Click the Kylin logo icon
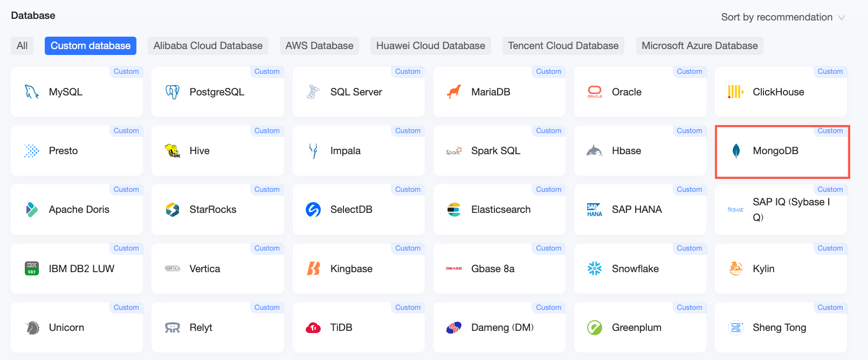This screenshot has width=868, height=360. pos(735,268)
